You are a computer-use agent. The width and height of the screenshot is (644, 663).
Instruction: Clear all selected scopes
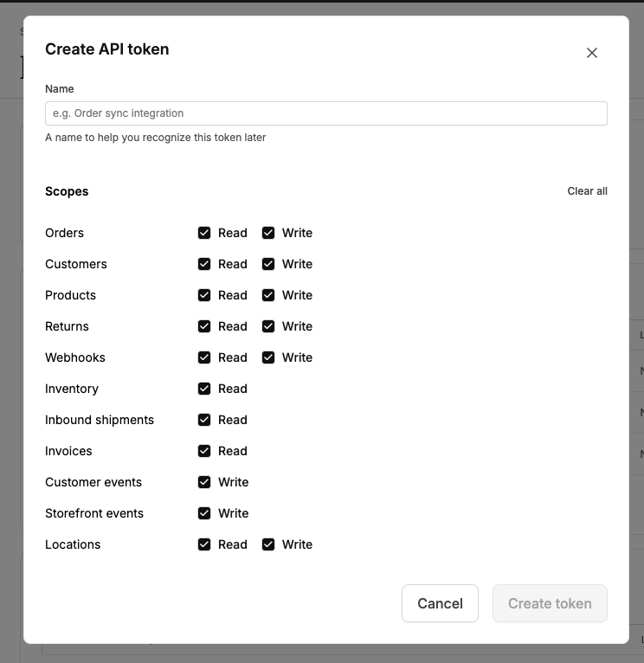pos(587,191)
